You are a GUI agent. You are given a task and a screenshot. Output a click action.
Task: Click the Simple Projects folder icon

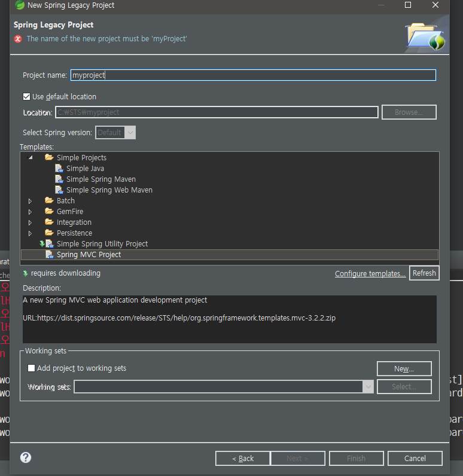(49, 157)
